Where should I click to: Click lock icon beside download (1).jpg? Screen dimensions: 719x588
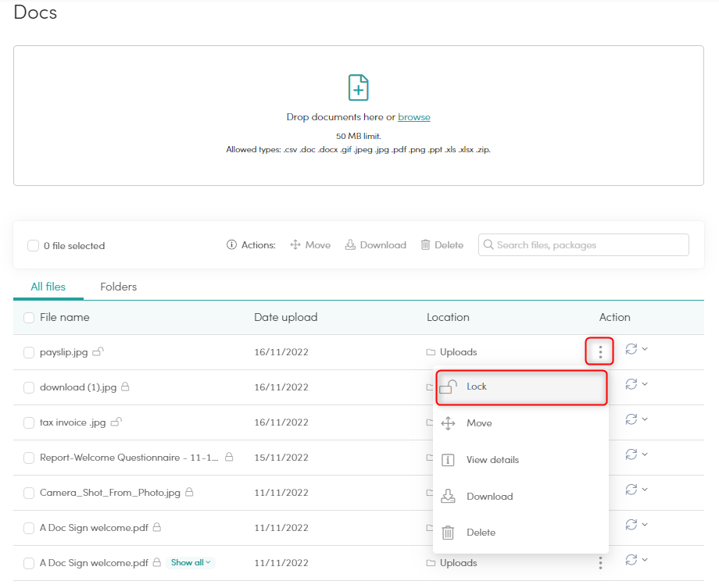tap(125, 387)
